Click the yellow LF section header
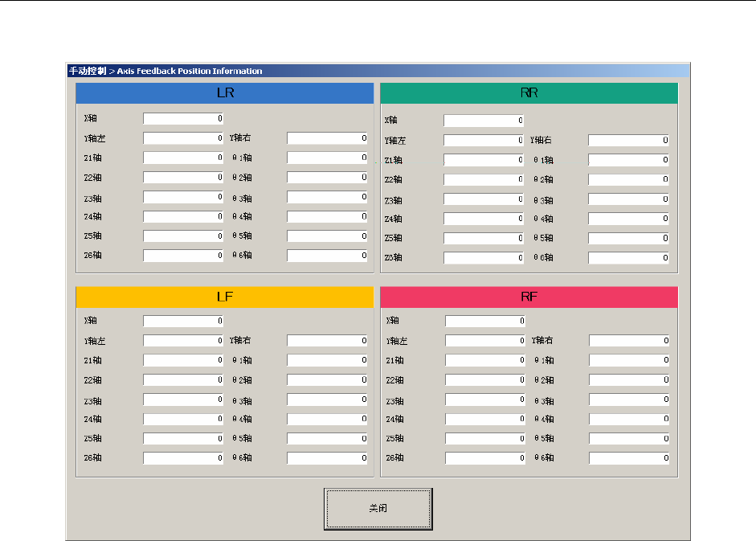The image size is (756, 541). (x=225, y=297)
